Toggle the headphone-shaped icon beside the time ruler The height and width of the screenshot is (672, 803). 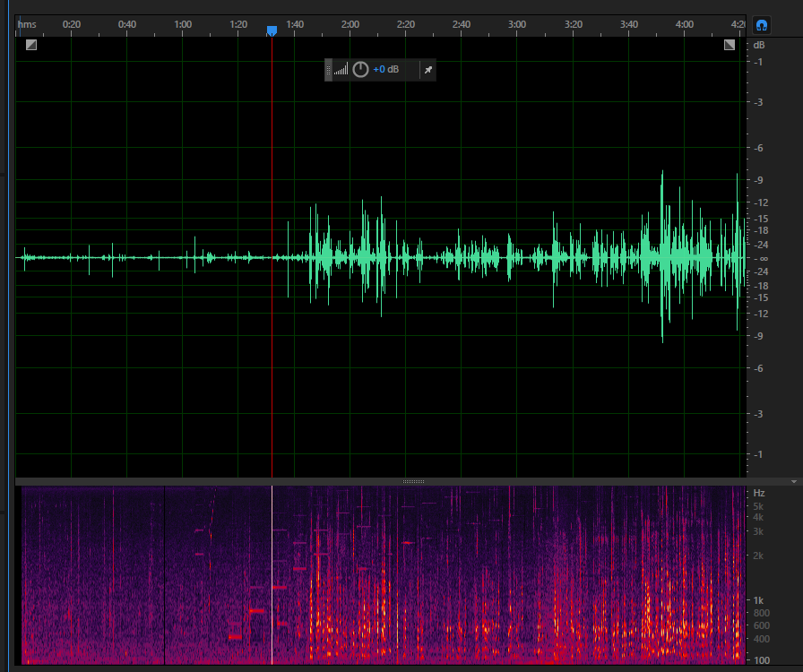(x=762, y=25)
